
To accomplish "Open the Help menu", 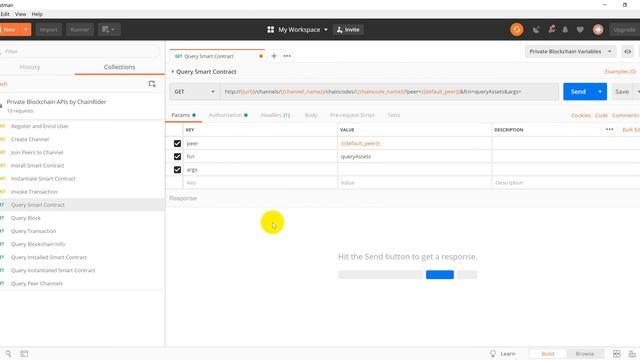I will [37, 14].
